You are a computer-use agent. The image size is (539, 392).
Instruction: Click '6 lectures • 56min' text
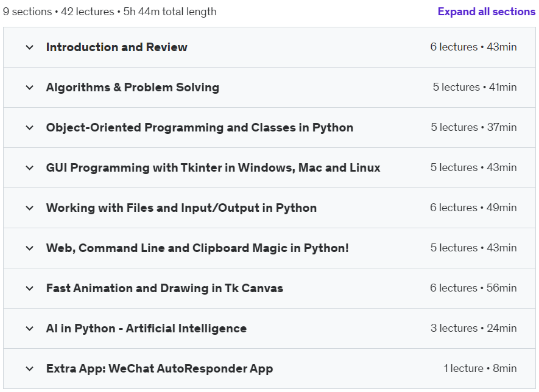pyautogui.click(x=473, y=288)
